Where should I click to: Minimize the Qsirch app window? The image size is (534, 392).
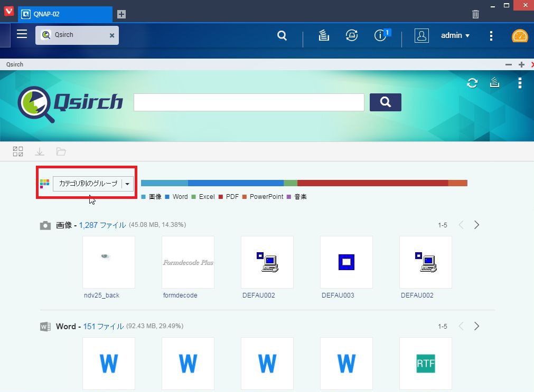(509, 65)
